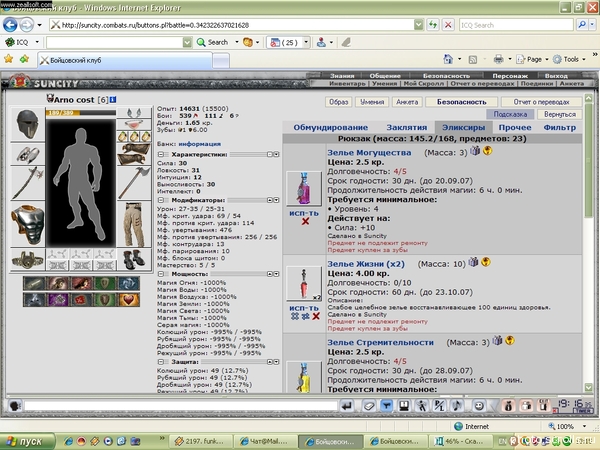
Task: Click the info icon next to Arno cost
Action: coord(112,99)
